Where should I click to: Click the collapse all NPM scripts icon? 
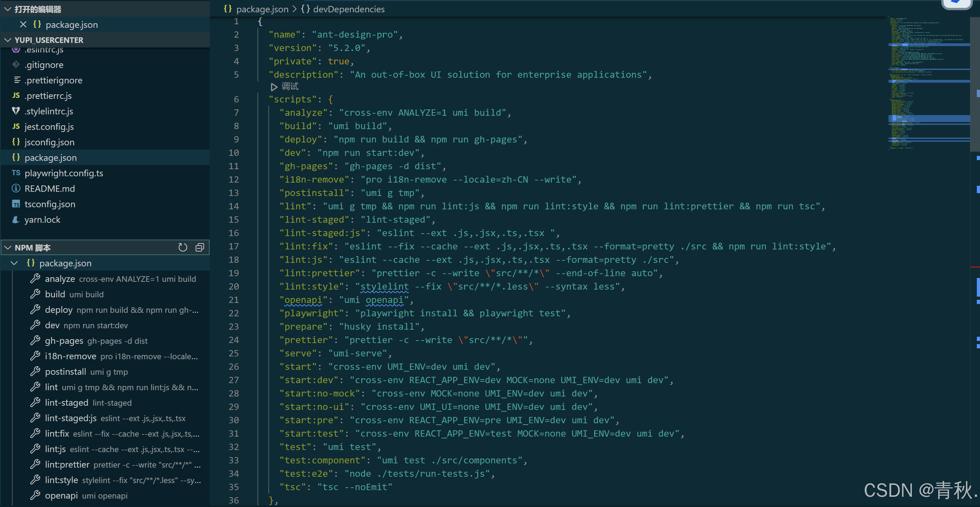tap(200, 247)
